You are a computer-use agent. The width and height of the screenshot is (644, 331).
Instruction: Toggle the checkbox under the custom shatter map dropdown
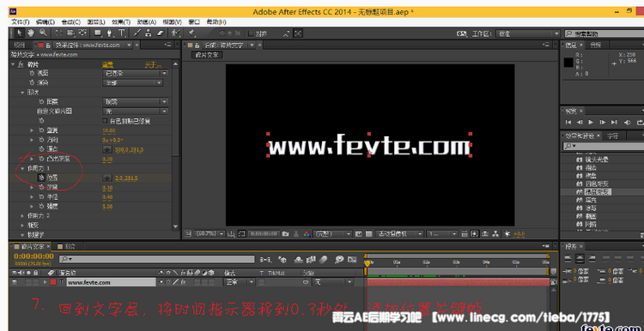tap(105, 121)
